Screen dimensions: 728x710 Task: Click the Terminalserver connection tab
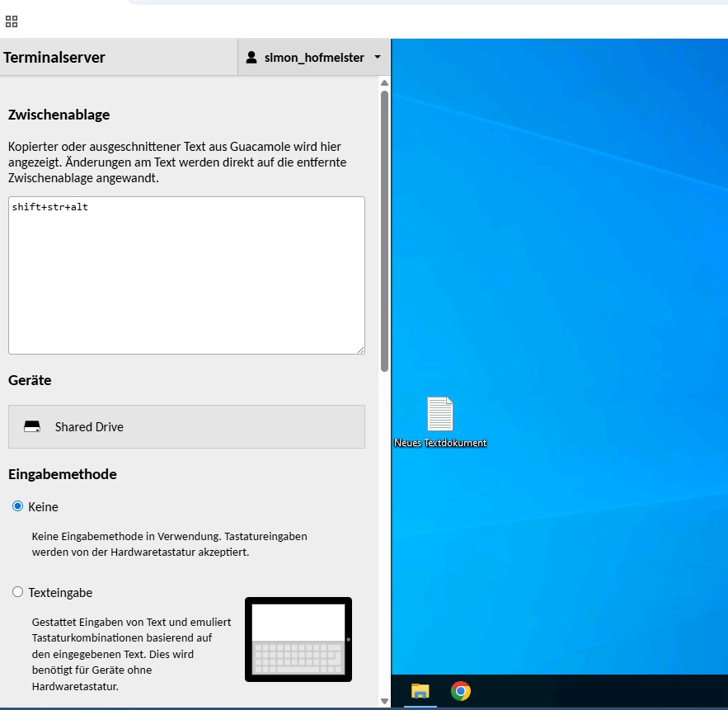(x=53, y=57)
